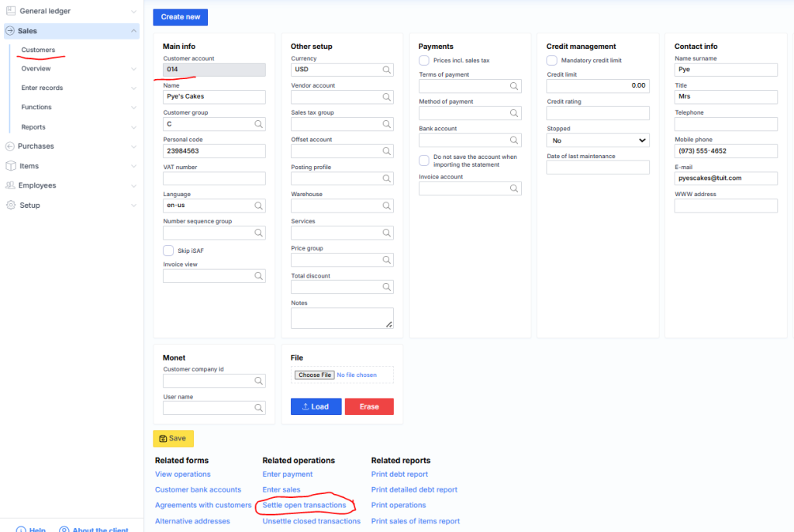
Task: Click the search icon in Currency field
Action: [x=386, y=70]
